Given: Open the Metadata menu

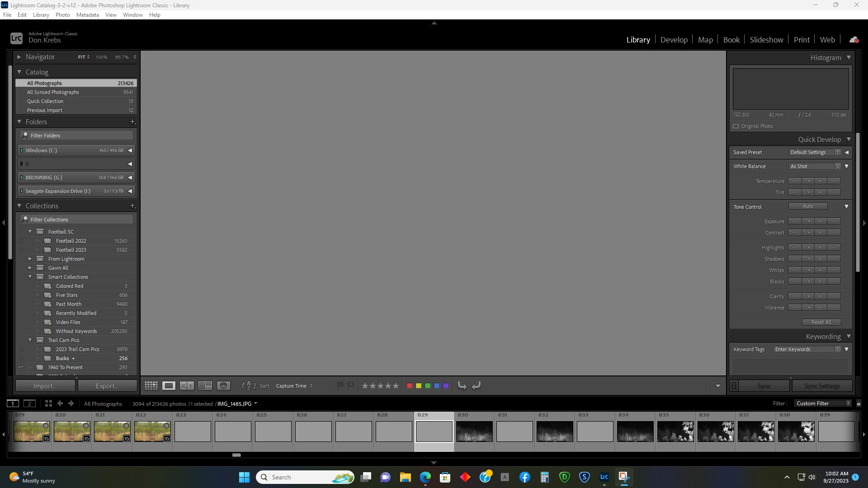Looking at the screenshot, I should [x=87, y=15].
